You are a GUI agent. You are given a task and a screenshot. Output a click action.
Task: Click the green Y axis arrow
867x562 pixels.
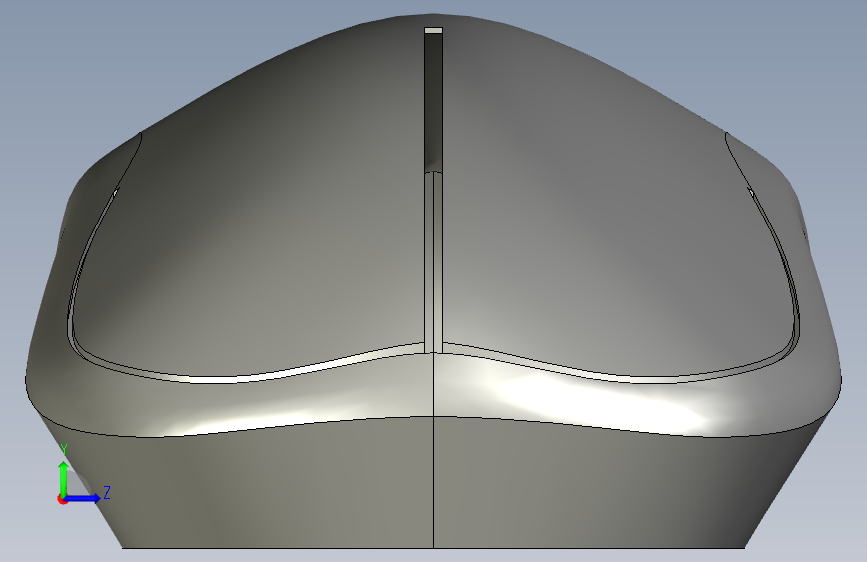pos(64,478)
